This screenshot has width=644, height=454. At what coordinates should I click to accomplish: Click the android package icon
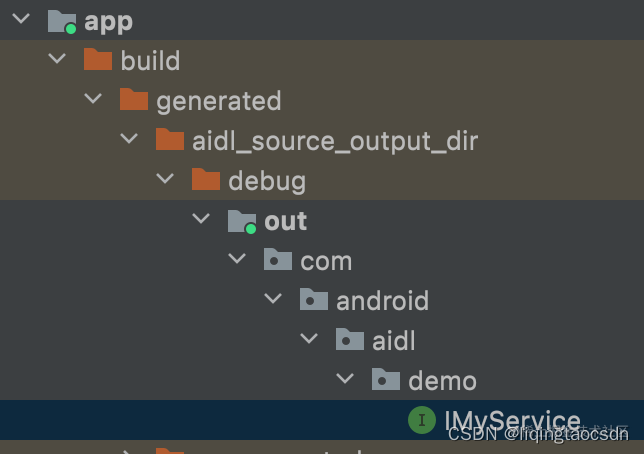tap(314, 299)
